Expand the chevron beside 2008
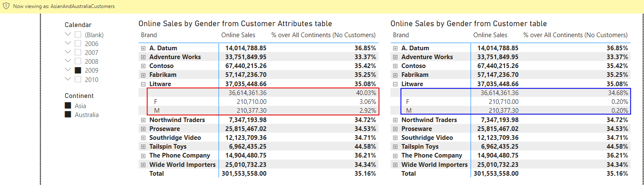644x185 pixels. tap(68, 61)
